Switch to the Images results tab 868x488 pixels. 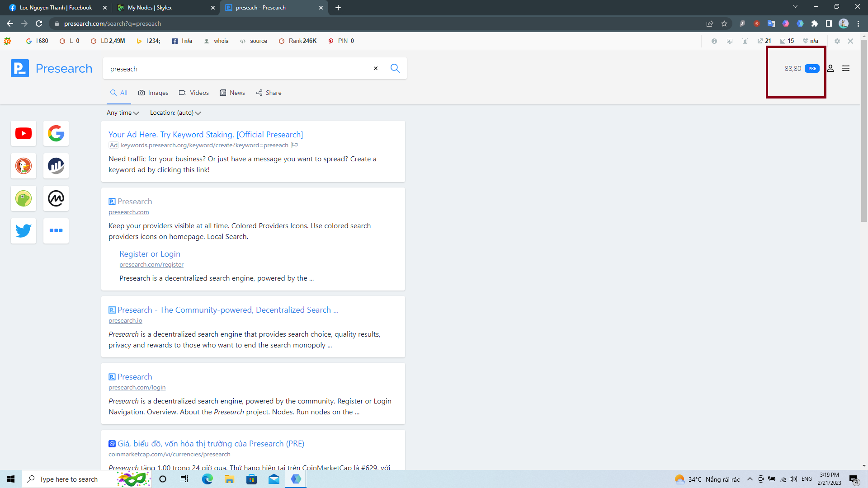(x=153, y=93)
